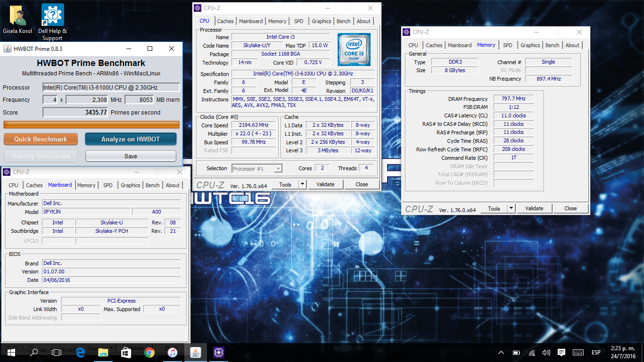This screenshot has height=362, width=644.
Task: Open the Processor #1 selection dropdown
Action: point(257,168)
